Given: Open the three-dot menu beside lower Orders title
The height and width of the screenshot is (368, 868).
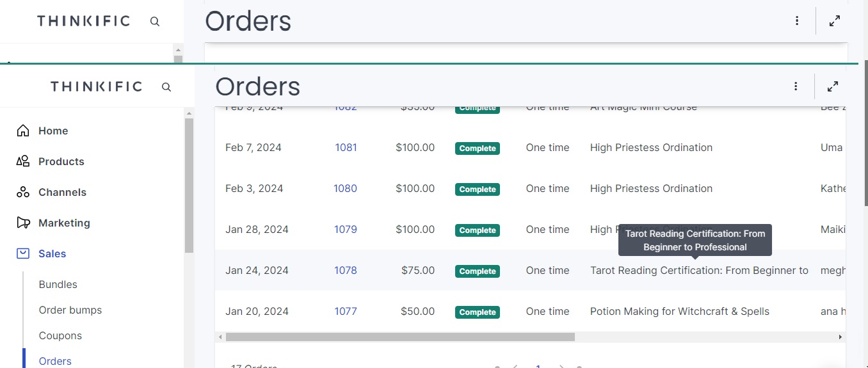Looking at the screenshot, I should [x=796, y=86].
